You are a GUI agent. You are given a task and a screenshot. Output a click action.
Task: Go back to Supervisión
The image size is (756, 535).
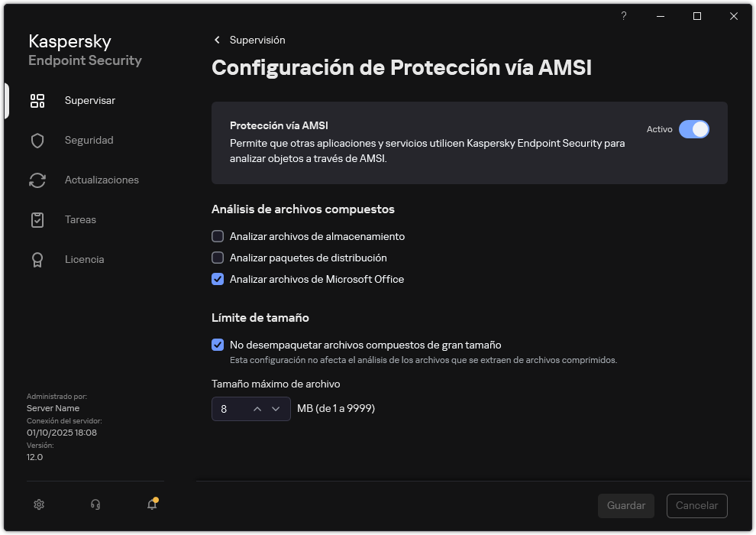click(252, 40)
